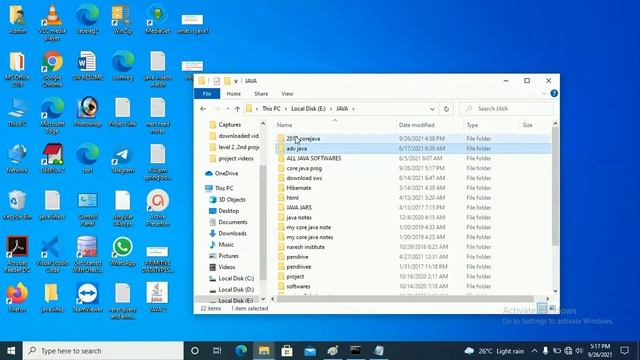Screen dimensions: 640x360
Task: Select the TeamViewer desktop shortcut
Action: point(87,298)
